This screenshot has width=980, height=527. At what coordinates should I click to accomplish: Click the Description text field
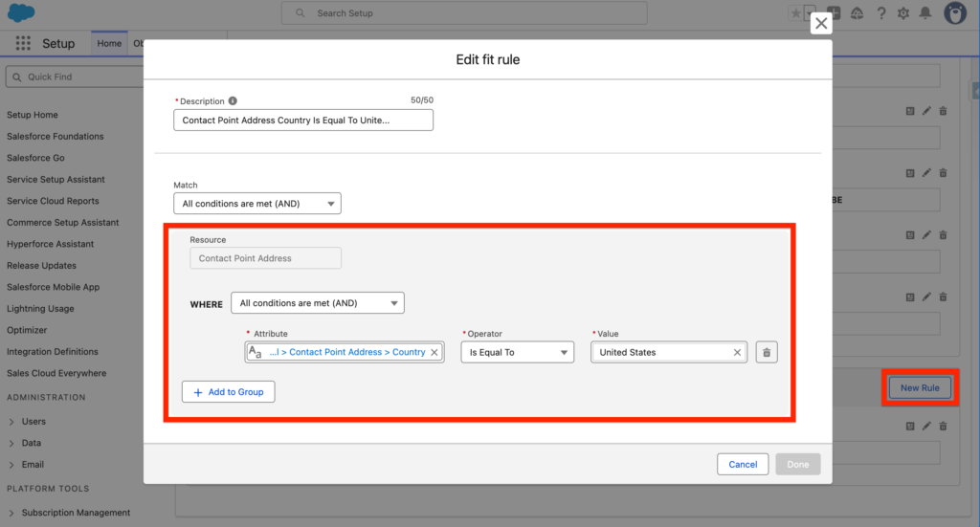303,121
